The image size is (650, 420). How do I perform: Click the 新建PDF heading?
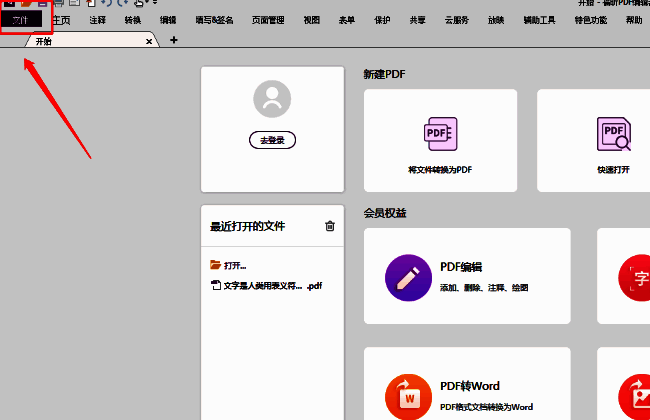pyautogui.click(x=384, y=74)
